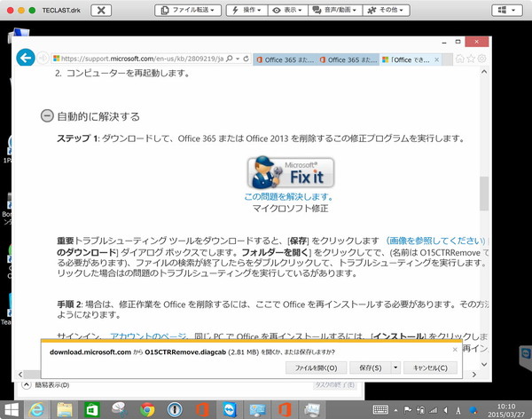The image size is (532, 419).
Task: Click the IE home icon
Action: (x=460, y=59)
